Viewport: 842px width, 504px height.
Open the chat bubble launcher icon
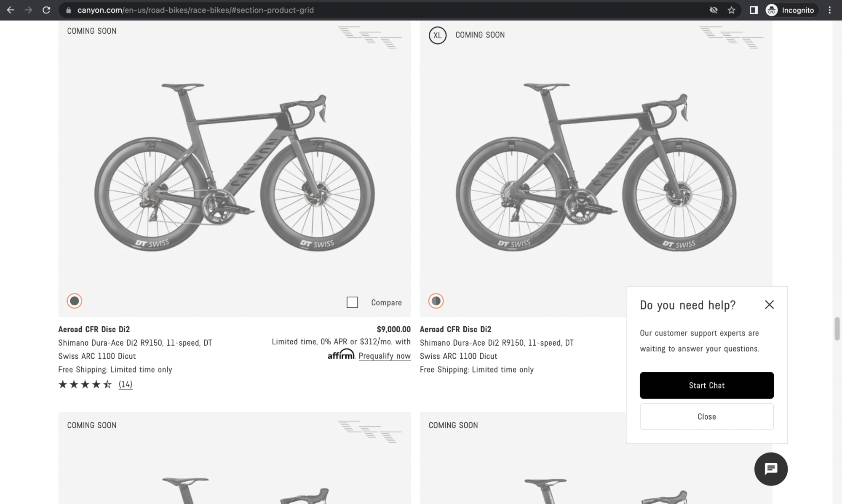click(x=771, y=469)
